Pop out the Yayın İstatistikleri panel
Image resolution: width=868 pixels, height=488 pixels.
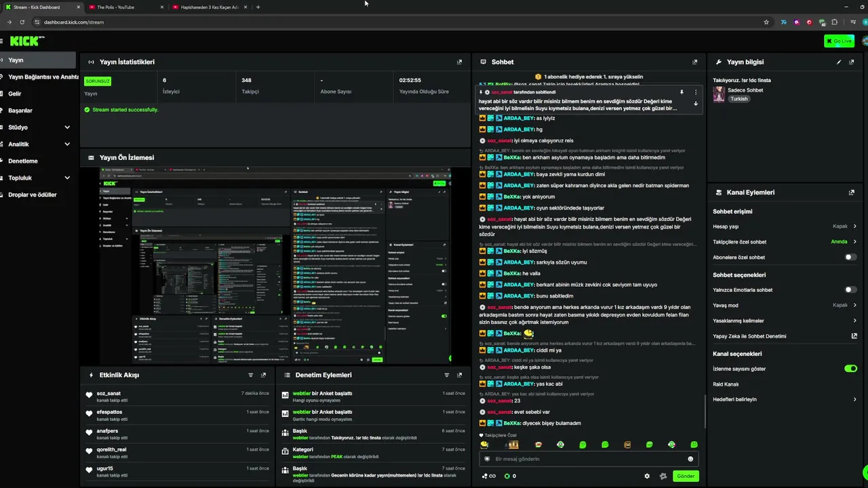tap(459, 62)
